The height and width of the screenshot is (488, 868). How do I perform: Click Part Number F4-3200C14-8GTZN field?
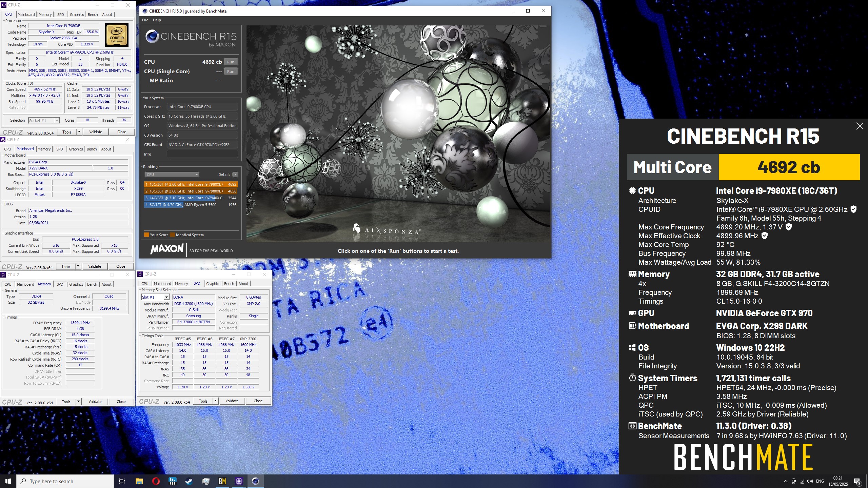[194, 322]
